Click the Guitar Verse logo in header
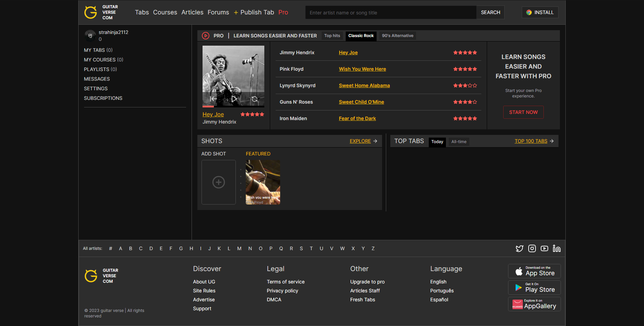Viewport: 644px width, 326px height. (x=101, y=12)
